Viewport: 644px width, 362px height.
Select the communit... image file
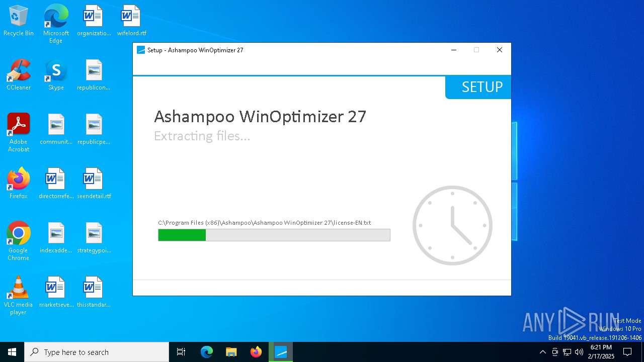[x=56, y=129]
